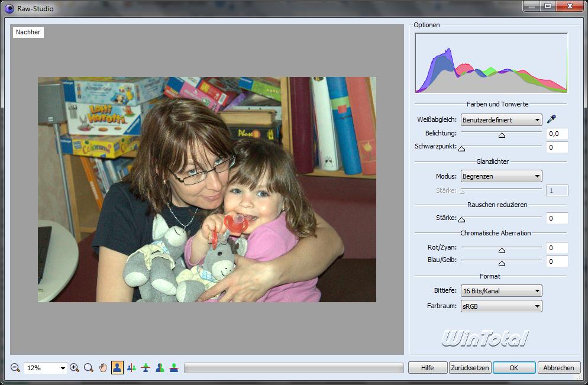
Task: Click the noise reduction Stärke value field
Action: 557,218
